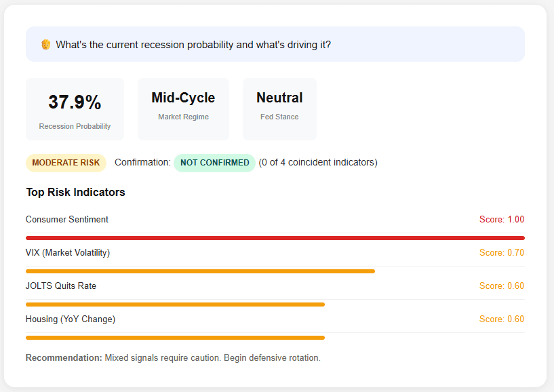Click the JOLTS Quits Rate score value

(501, 286)
